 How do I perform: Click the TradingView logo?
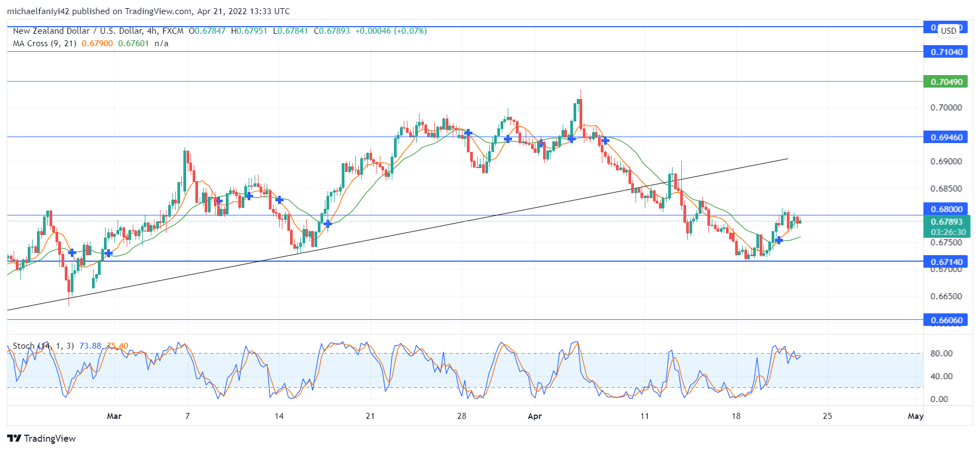pos(41,438)
